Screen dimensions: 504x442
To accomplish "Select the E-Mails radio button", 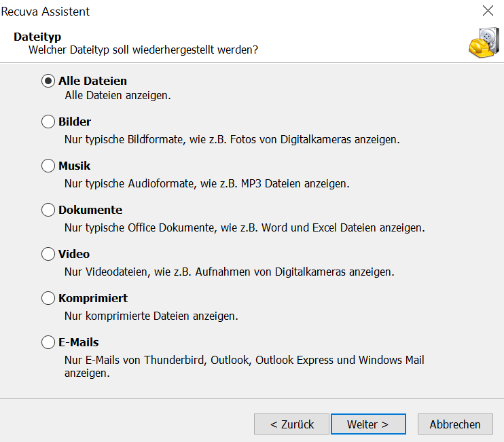I will [48, 343].
